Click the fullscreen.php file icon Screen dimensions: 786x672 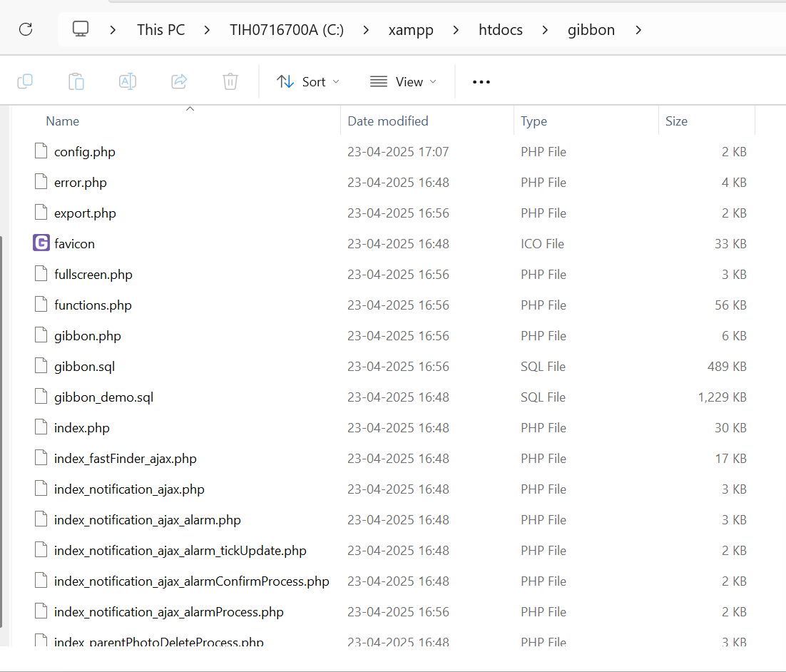point(41,274)
